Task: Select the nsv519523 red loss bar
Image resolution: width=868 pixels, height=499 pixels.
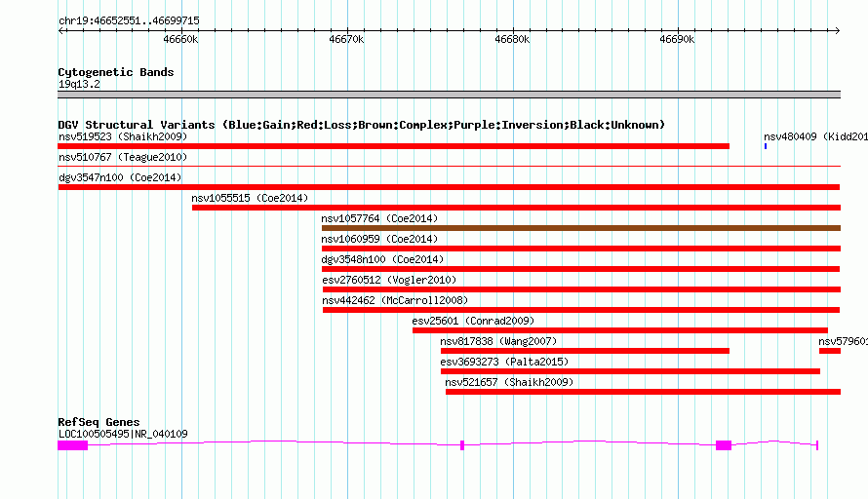Action: click(394, 146)
